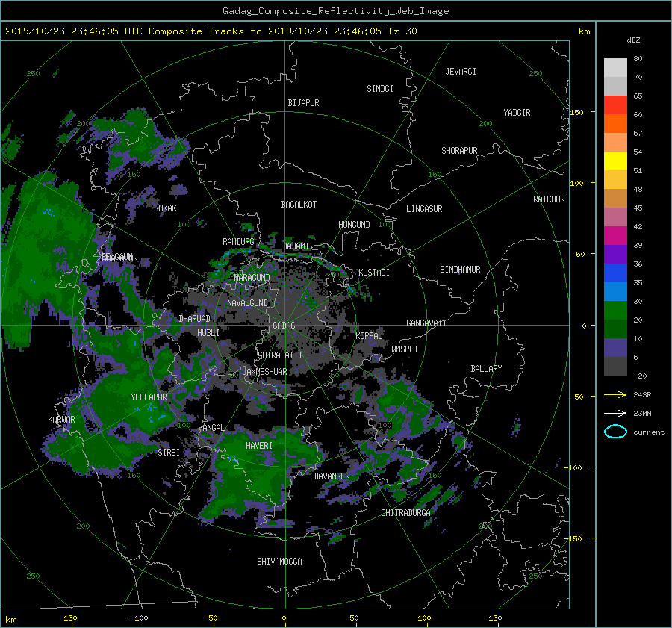Click the RAMDURG city label

tap(238, 242)
